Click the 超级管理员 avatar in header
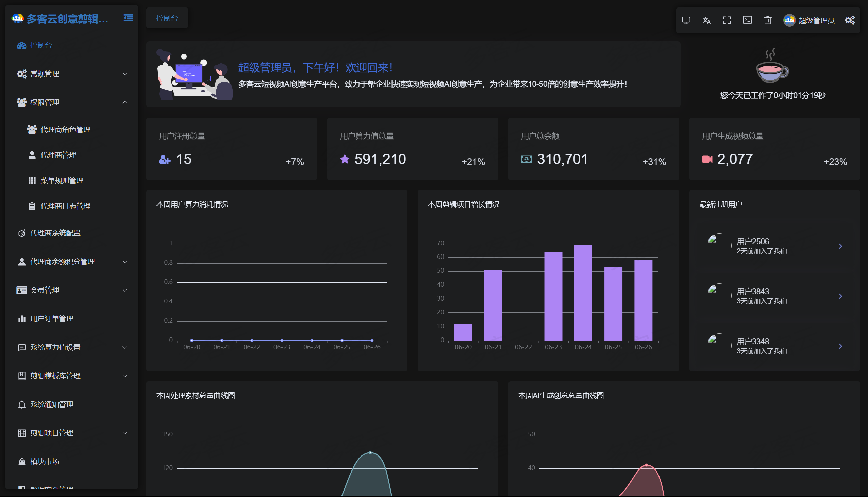The height and width of the screenshot is (497, 868). [x=789, y=20]
